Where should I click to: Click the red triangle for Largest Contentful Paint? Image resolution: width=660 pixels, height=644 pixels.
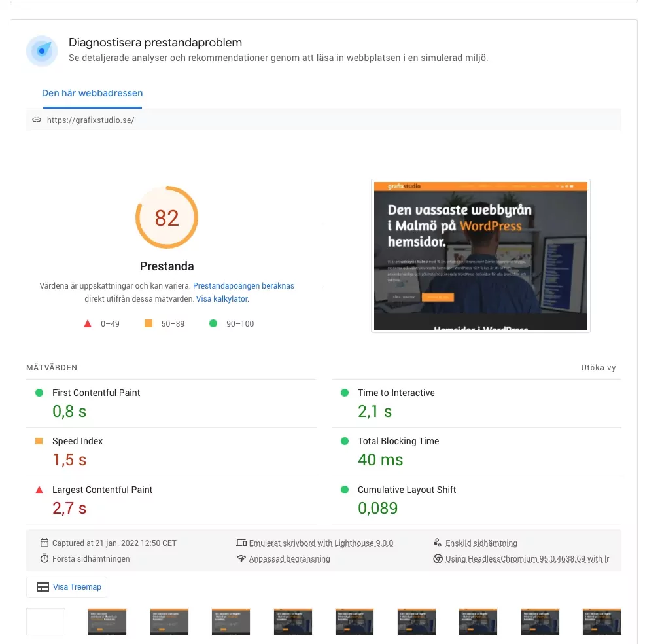click(39, 490)
